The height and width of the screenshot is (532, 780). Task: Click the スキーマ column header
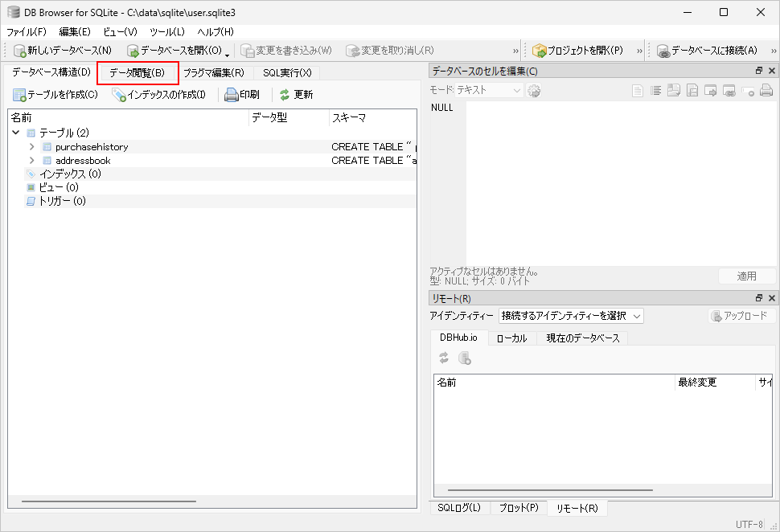coord(372,118)
